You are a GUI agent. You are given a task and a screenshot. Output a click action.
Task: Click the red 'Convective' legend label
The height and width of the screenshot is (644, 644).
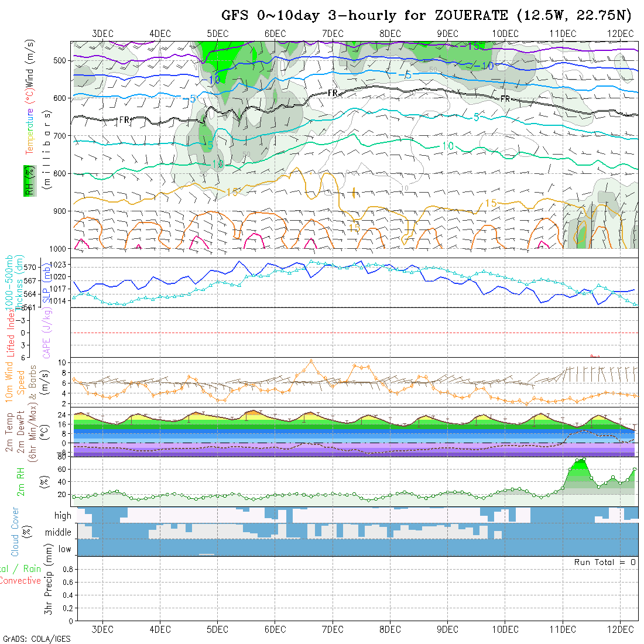[20, 580]
